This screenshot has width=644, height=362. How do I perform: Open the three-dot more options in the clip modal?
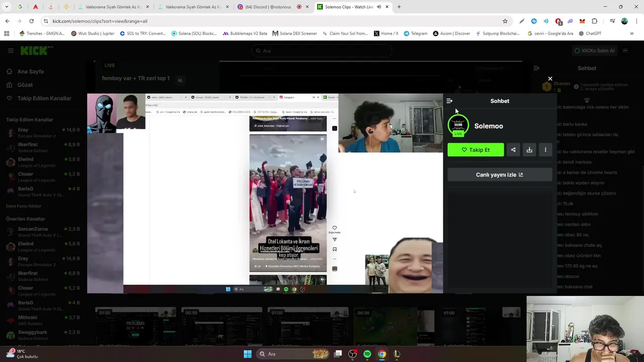(545, 150)
